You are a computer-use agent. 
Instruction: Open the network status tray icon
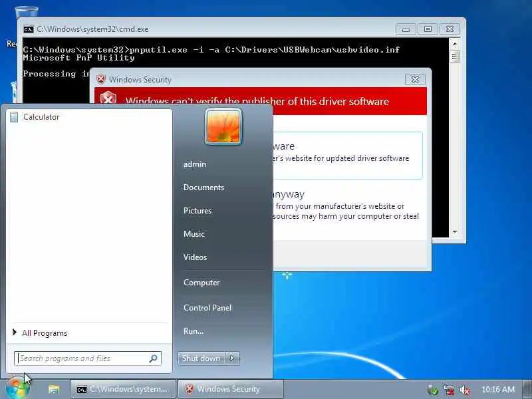pyautogui.click(x=448, y=390)
